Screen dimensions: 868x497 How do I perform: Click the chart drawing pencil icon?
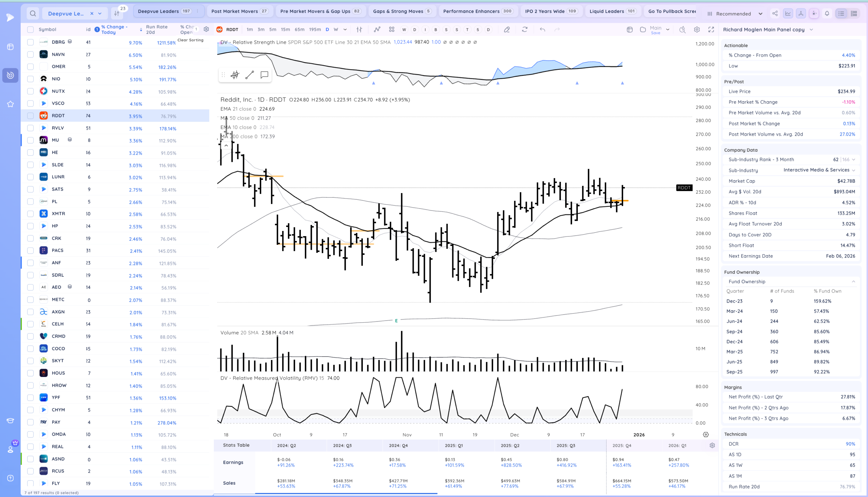click(x=507, y=30)
